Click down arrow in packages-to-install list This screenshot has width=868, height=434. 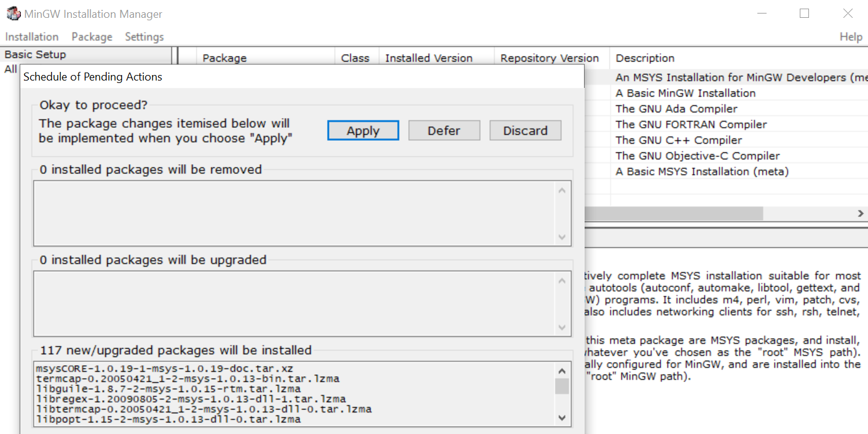[561, 418]
